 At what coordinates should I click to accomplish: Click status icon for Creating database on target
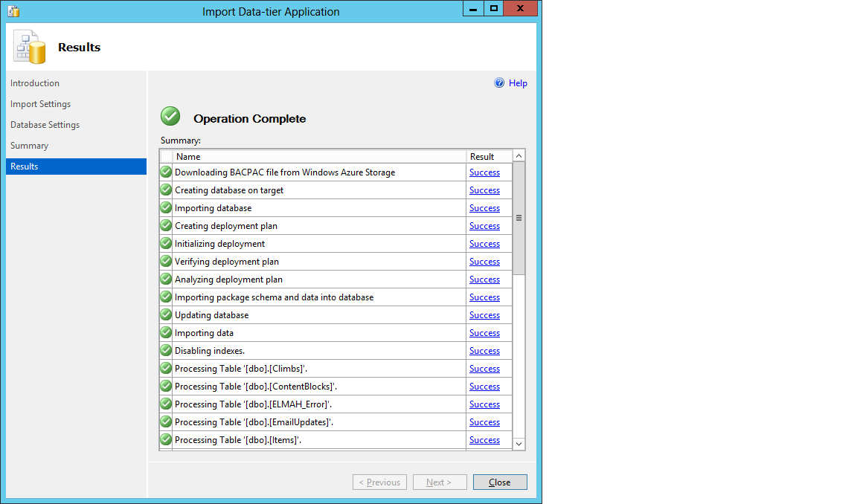(166, 190)
